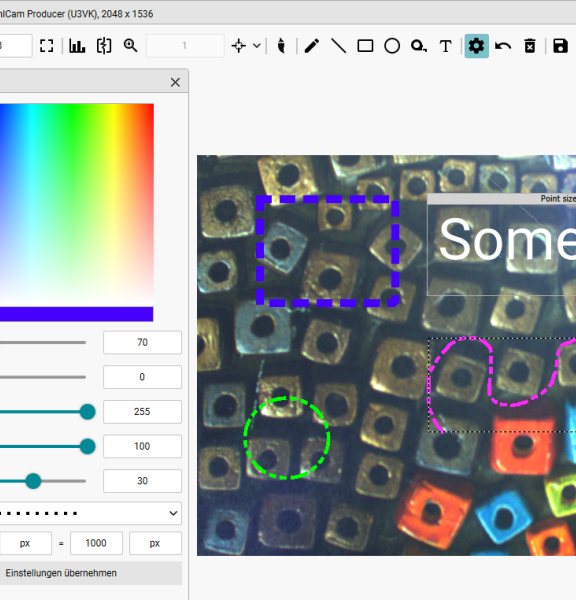Select the text annotation tool
Screen dimensions: 576x600
coord(445,46)
